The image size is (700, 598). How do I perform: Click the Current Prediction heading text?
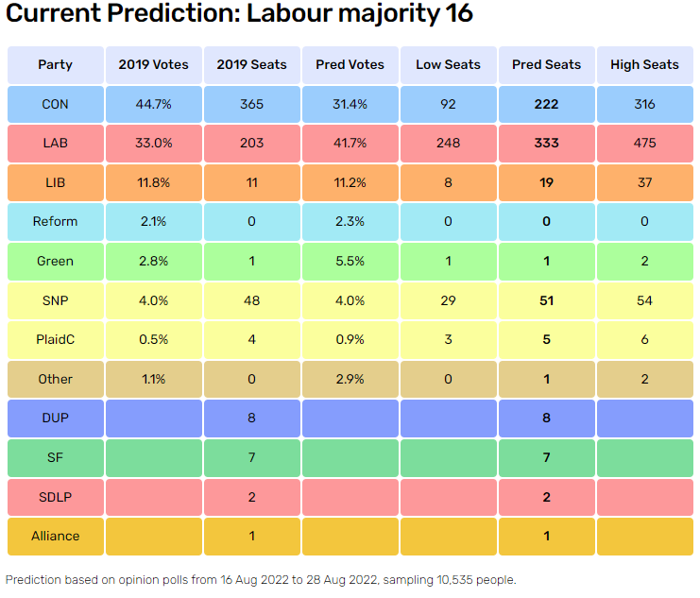240,15
